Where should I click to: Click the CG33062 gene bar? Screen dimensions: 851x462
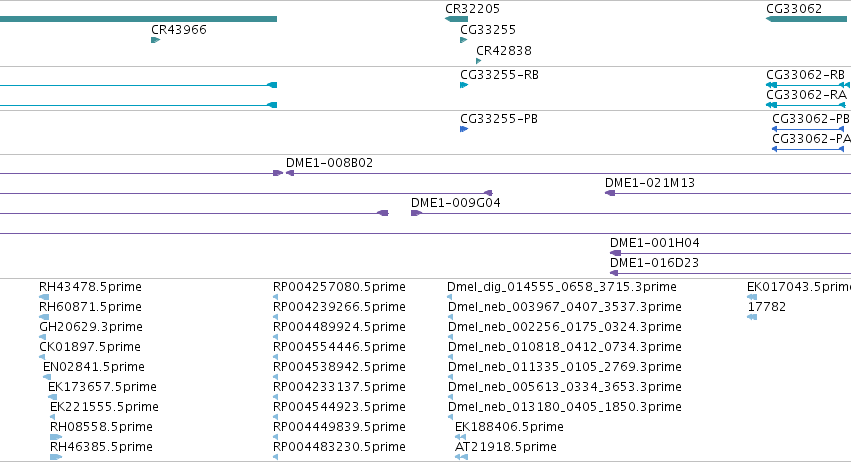click(x=806, y=19)
